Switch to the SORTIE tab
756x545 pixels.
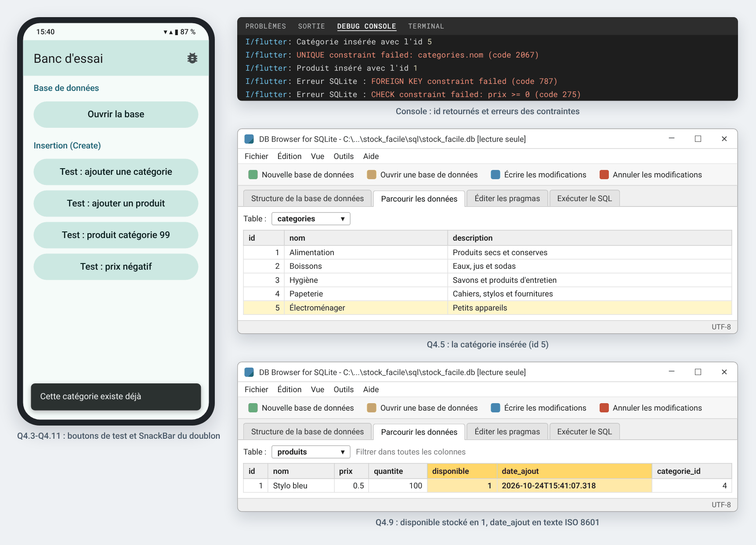coord(311,26)
